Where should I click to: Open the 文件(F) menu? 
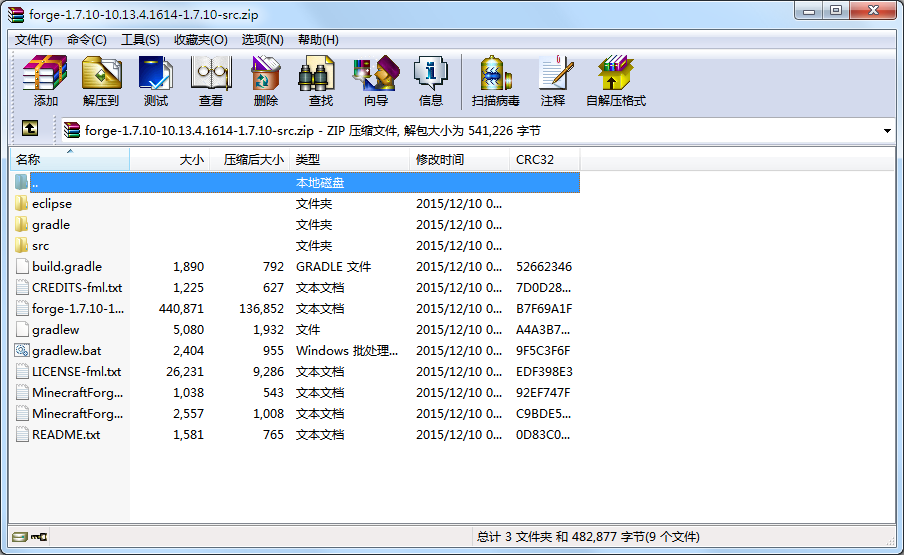coord(33,40)
